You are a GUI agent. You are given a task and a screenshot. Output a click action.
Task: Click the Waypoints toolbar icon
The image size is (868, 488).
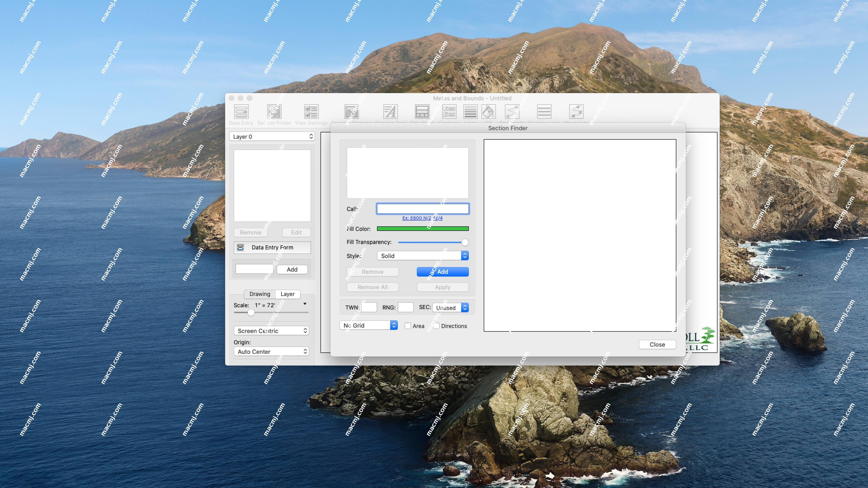coord(576,112)
